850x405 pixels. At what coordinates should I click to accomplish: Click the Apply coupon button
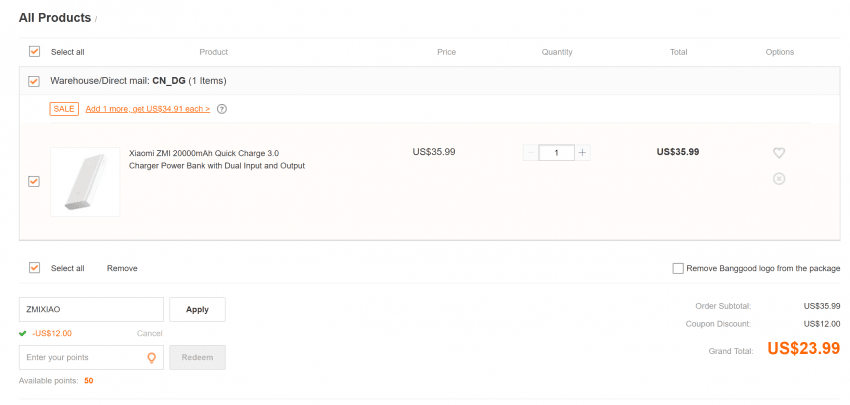pyautogui.click(x=197, y=310)
